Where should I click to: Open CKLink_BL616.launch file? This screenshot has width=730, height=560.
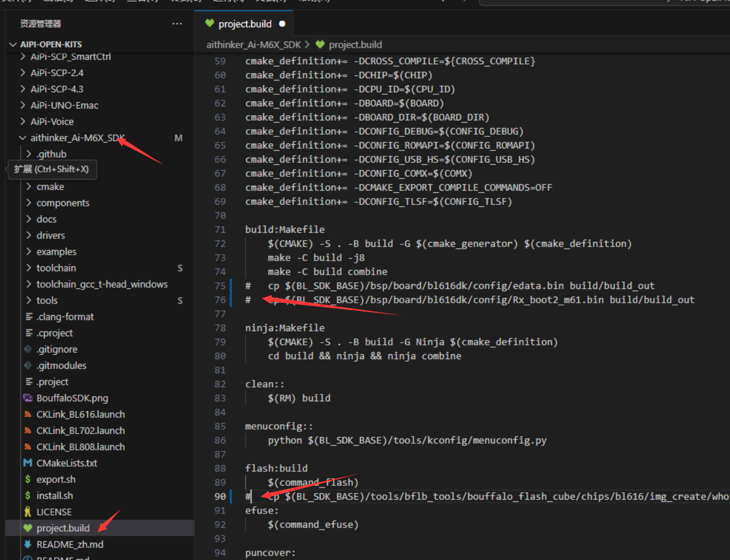pos(80,414)
